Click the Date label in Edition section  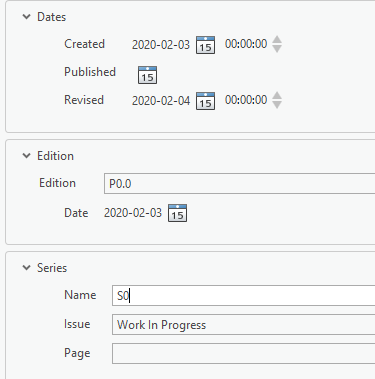76,213
